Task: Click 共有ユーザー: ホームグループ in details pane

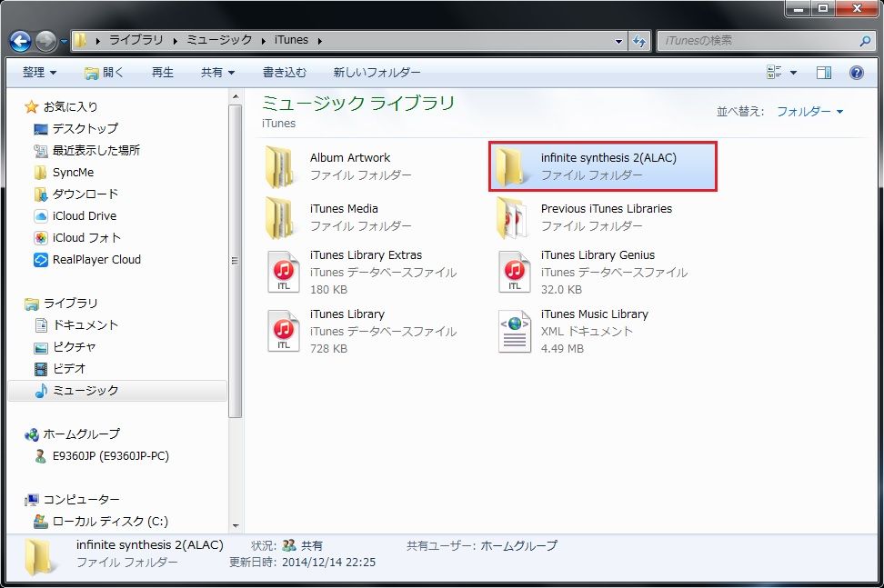Action: coord(481,546)
